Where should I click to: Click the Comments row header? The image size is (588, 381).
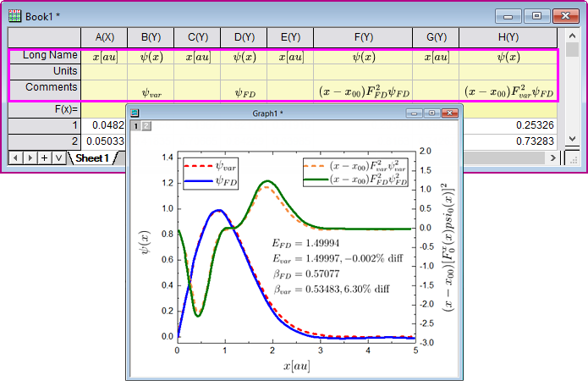click(x=45, y=87)
